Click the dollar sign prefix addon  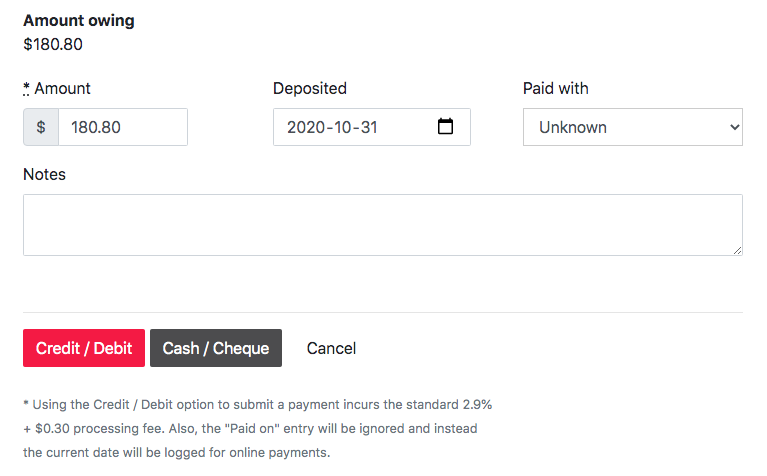(x=41, y=127)
